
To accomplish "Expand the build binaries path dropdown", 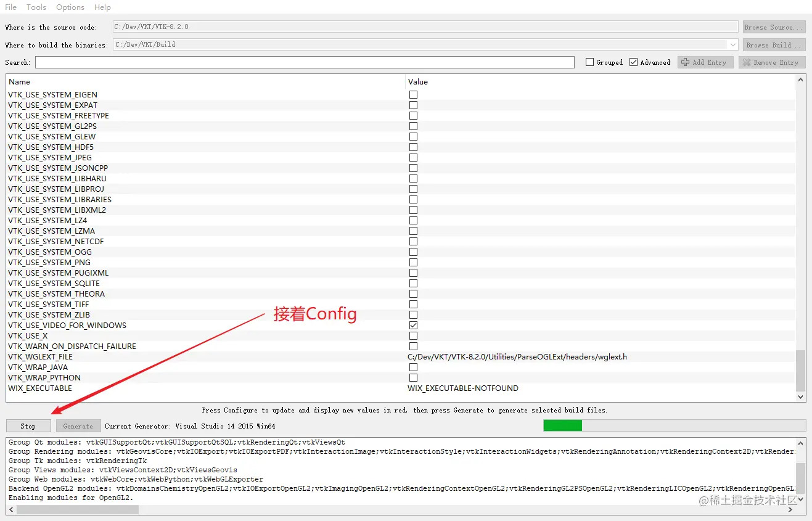I will [733, 44].
